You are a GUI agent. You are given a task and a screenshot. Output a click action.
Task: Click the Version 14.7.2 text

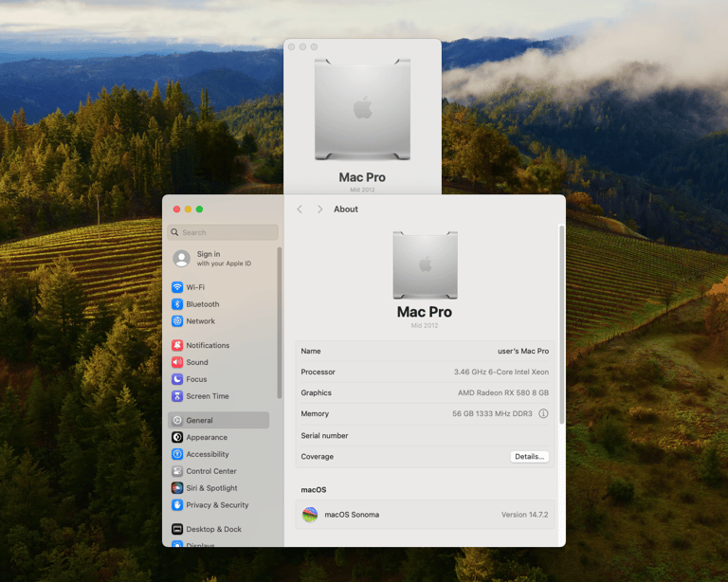524,515
